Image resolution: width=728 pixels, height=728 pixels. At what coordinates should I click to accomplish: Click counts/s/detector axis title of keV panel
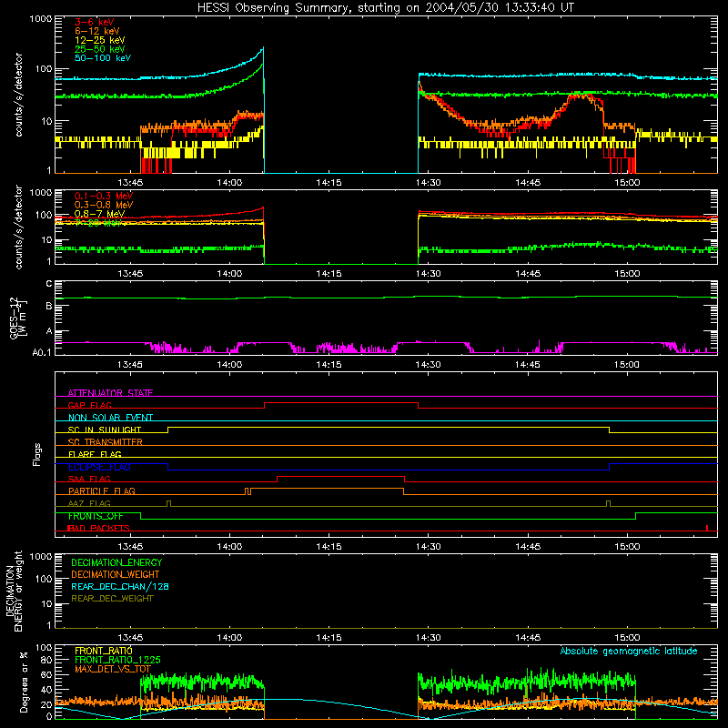coord(18,95)
